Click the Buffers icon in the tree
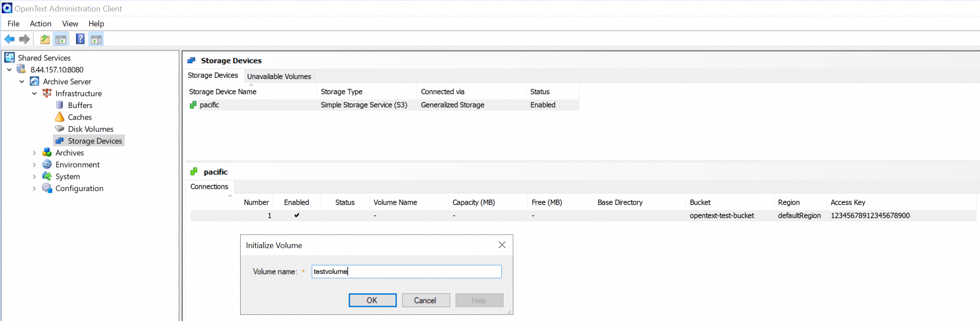Screen dimensions: 980x321 (x=60, y=105)
